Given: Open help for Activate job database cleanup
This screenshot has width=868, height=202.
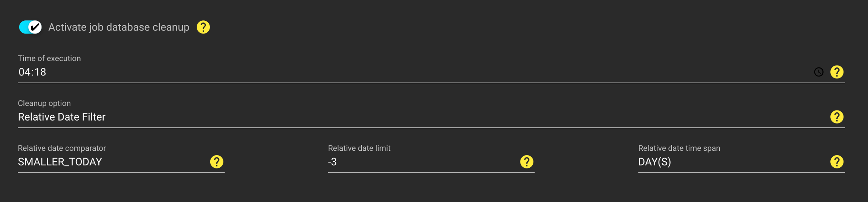Looking at the screenshot, I should (x=203, y=27).
